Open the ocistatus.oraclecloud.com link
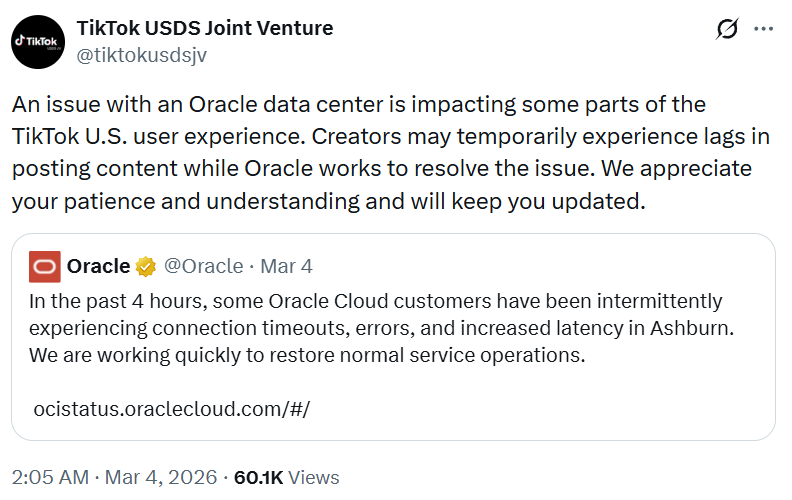This screenshot has width=792, height=500. coord(172,409)
